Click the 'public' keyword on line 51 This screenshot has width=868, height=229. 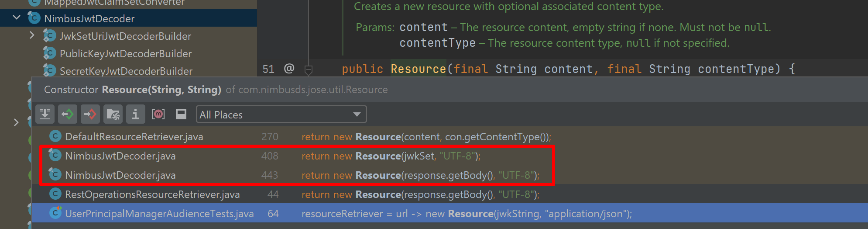(362, 69)
